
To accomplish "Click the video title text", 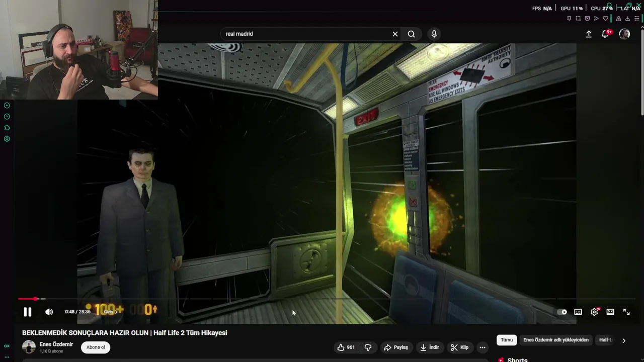I will (124, 333).
